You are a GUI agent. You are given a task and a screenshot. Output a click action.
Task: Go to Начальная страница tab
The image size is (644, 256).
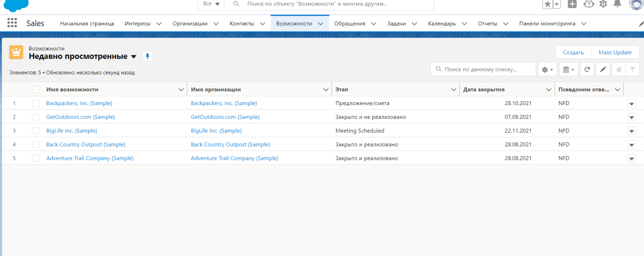coord(87,24)
